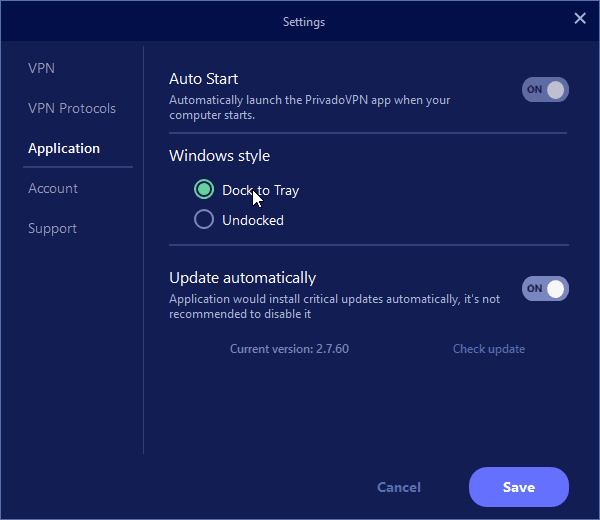Go to the Account settings tab
Screen dimensions: 600x520
[x=53, y=188]
